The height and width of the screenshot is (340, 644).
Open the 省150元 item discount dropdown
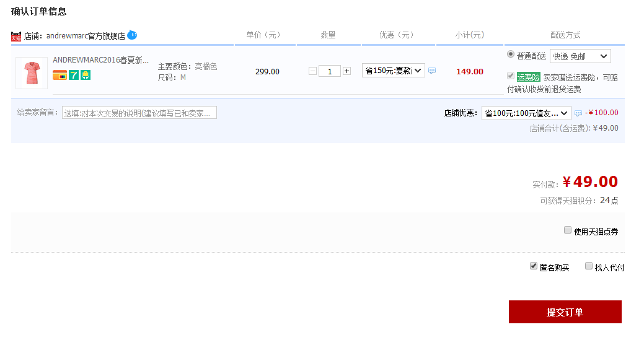[394, 71]
